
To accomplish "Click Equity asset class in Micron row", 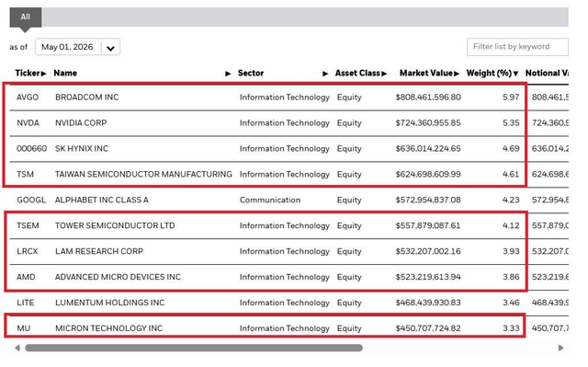I will [349, 328].
